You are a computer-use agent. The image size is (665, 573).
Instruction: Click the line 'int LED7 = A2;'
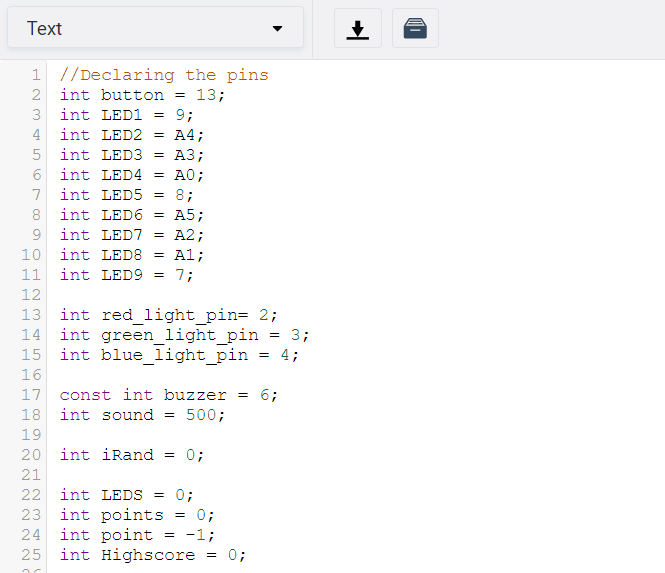(x=131, y=235)
